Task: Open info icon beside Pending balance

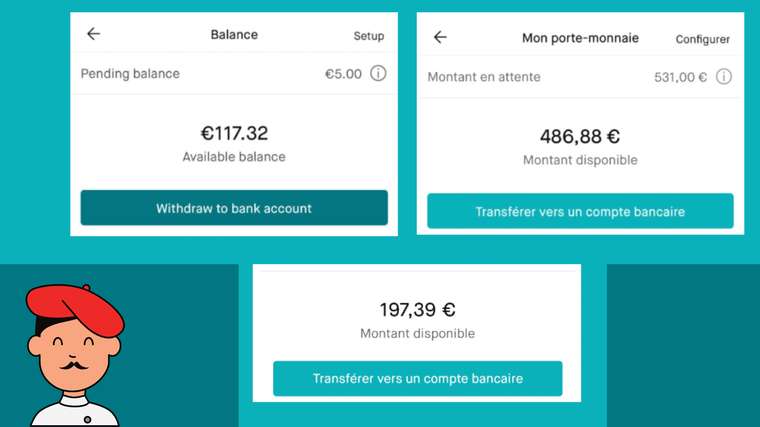Action: [379, 74]
